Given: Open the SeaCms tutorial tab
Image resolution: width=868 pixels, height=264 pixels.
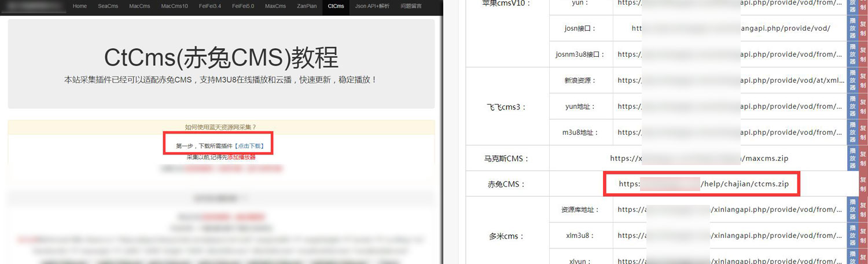Looking at the screenshot, I should (108, 6).
